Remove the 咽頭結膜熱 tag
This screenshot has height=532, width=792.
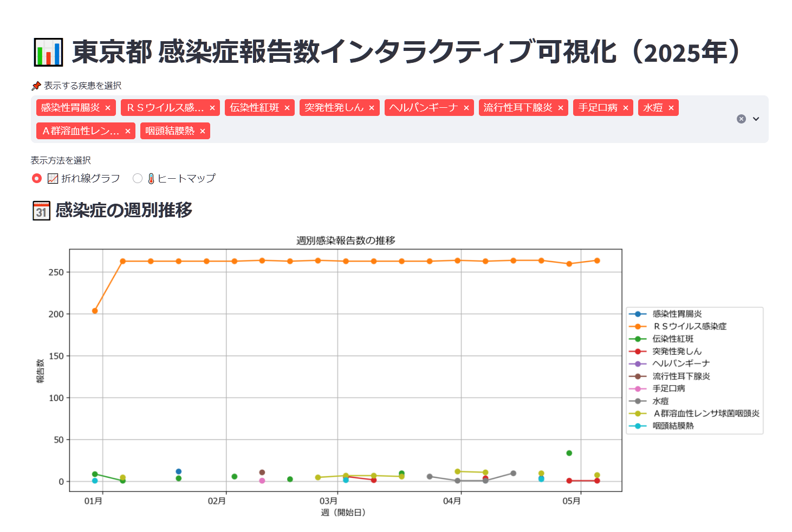pyautogui.click(x=203, y=131)
